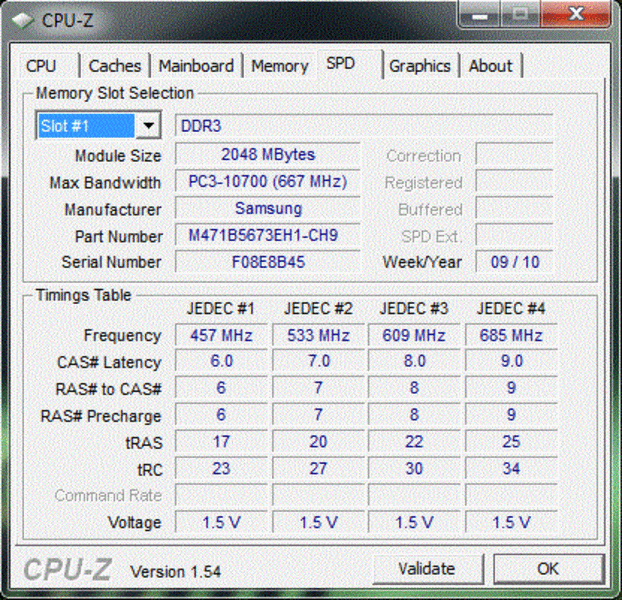Click the empty Registered field

click(x=514, y=182)
